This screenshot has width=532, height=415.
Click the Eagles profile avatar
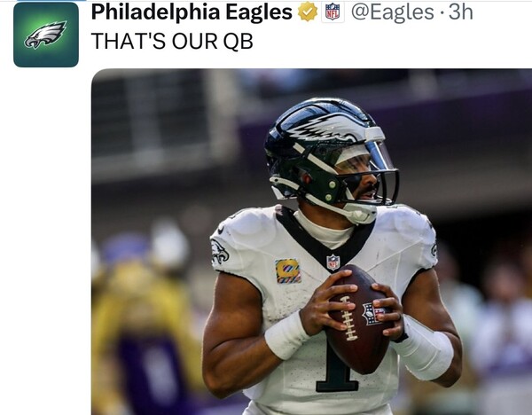[46, 35]
